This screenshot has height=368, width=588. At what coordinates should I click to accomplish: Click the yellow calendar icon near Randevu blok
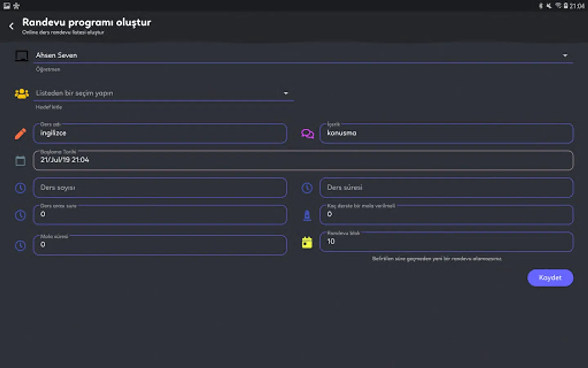[307, 242]
